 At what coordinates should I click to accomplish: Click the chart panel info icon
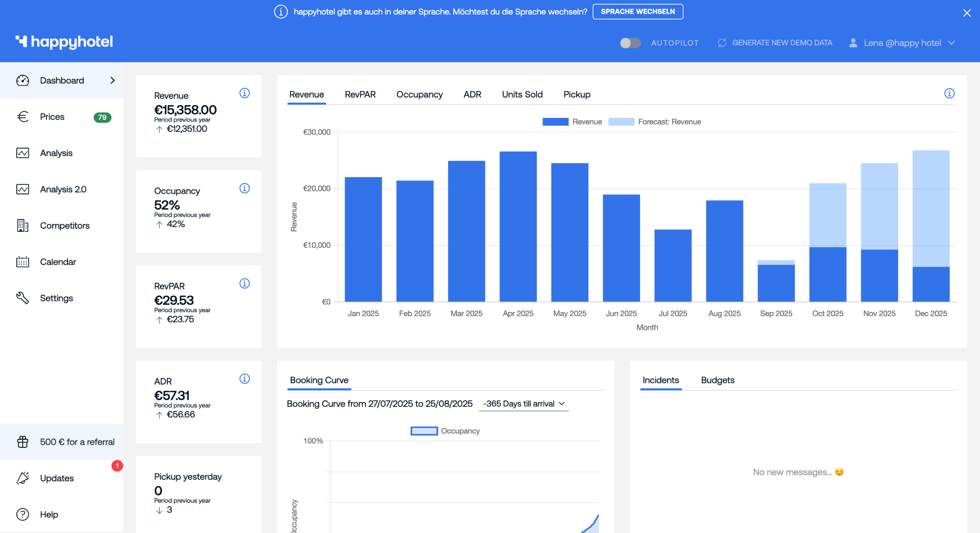tap(949, 93)
